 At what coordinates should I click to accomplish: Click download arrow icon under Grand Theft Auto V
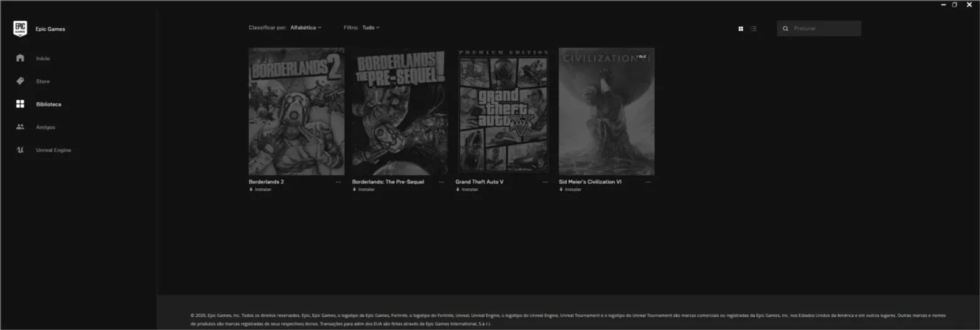pyautogui.click(x=457, y=189)
